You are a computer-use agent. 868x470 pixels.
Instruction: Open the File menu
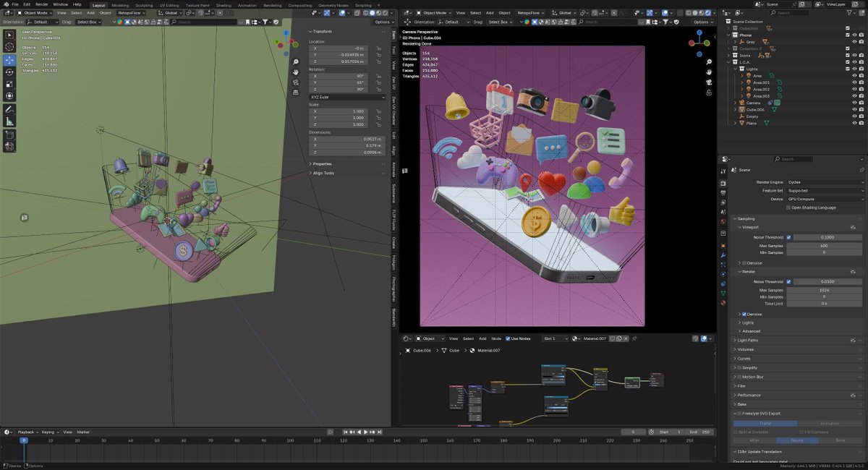pos(15,4)
